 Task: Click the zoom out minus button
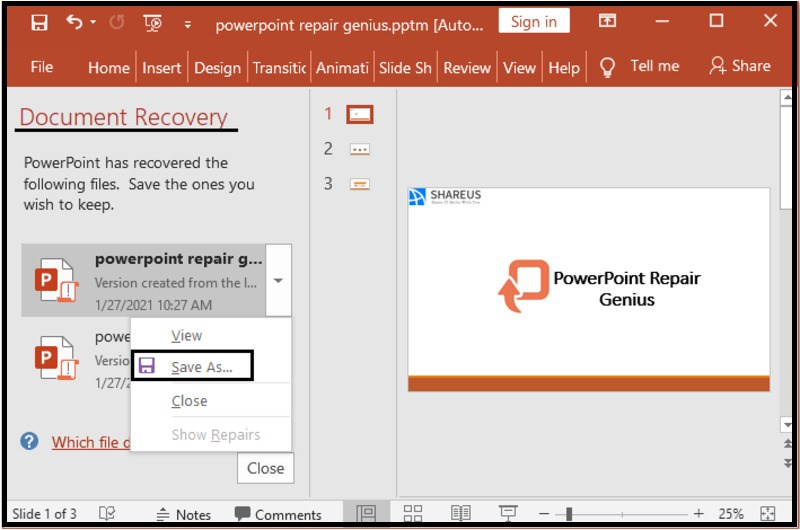click(x=544, y=514)
